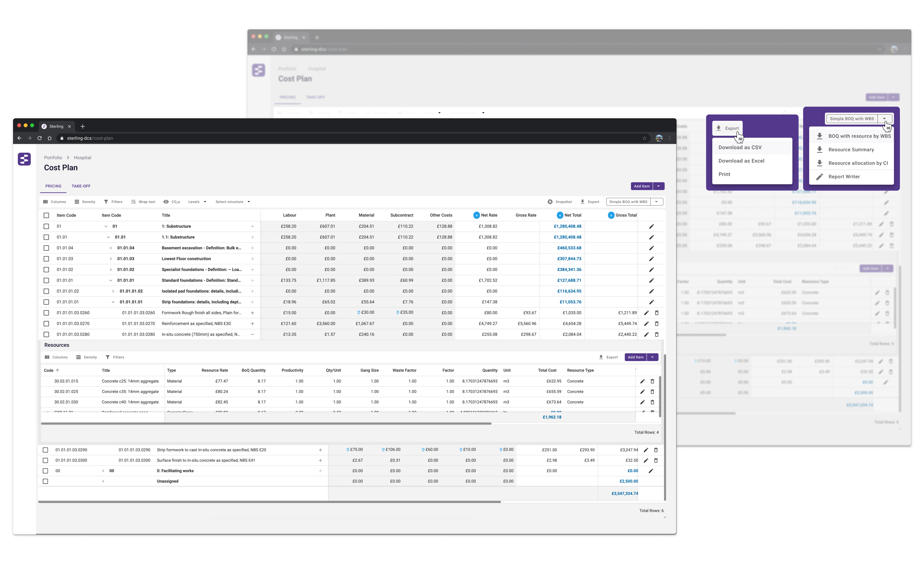
Task: Open Hospital breadcrumb link
Action: 82,158
